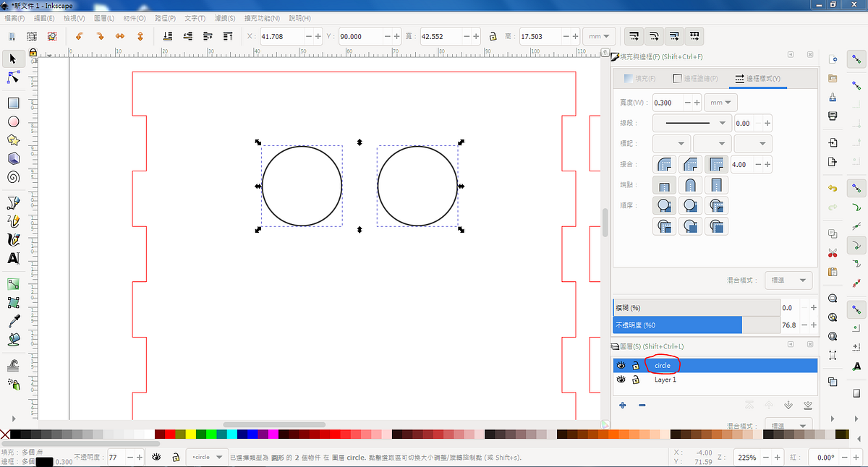Toggle width/height ratio lock in toolbar
This screenshot has height=467, width=868.
(492, 35)
